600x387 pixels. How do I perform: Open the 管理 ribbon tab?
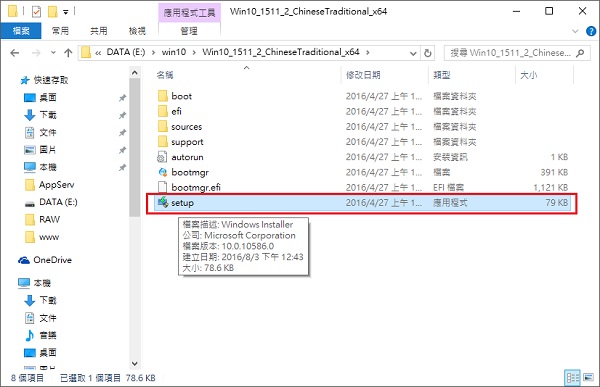tap(189, 31)
